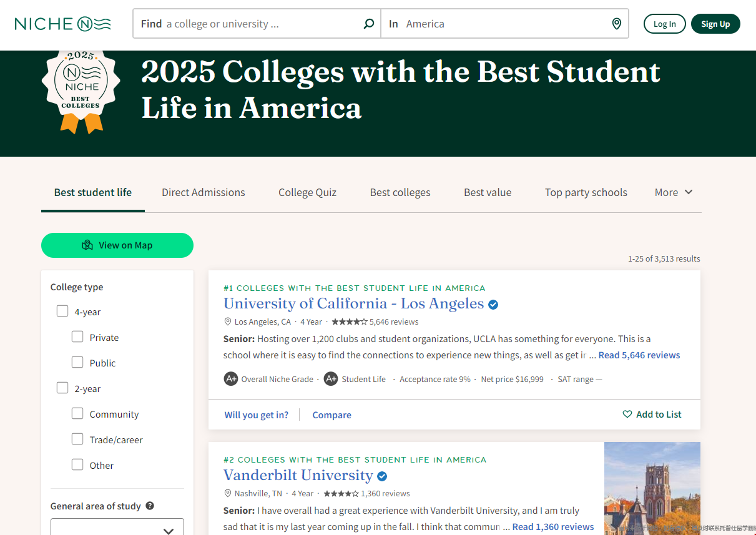Click 1,360 reviews text under Vanderbilt

tap(385, 493)
